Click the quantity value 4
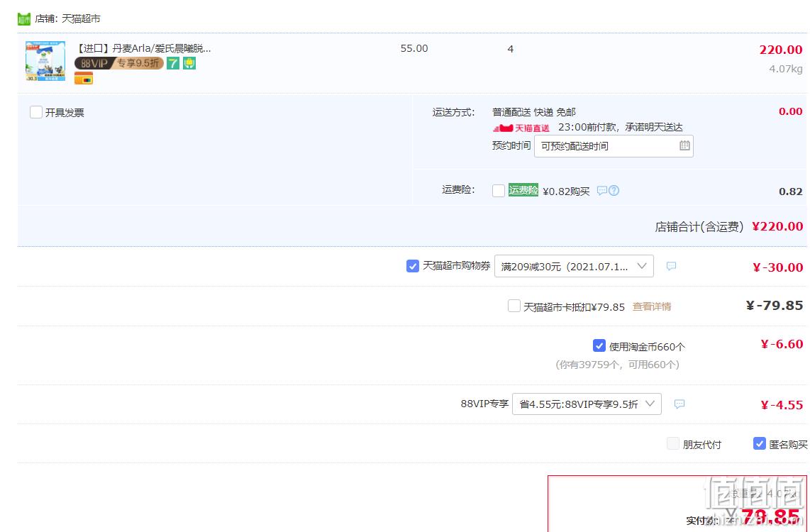 [511, 49]
